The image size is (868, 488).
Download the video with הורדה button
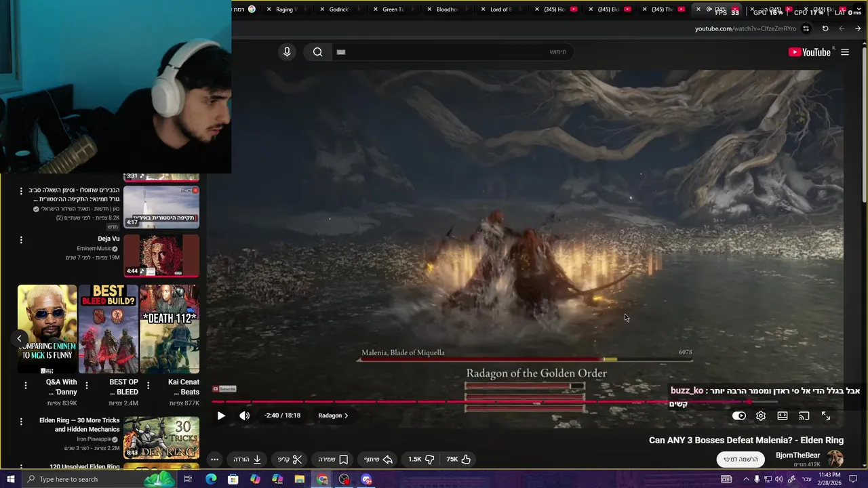click(x=248, y=460)
